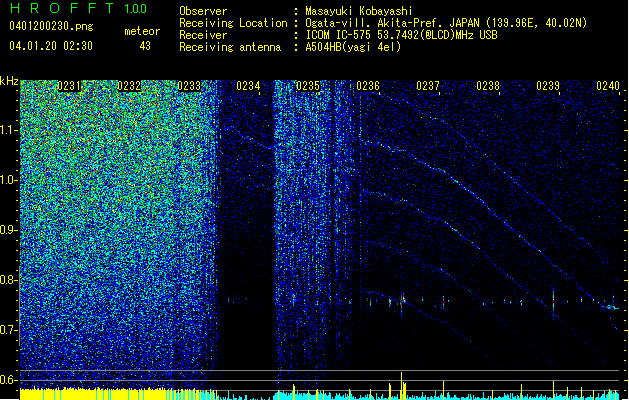Screen dimensions: 629x400
Task: Click the 'meteor' label
Action: point(142,31)
